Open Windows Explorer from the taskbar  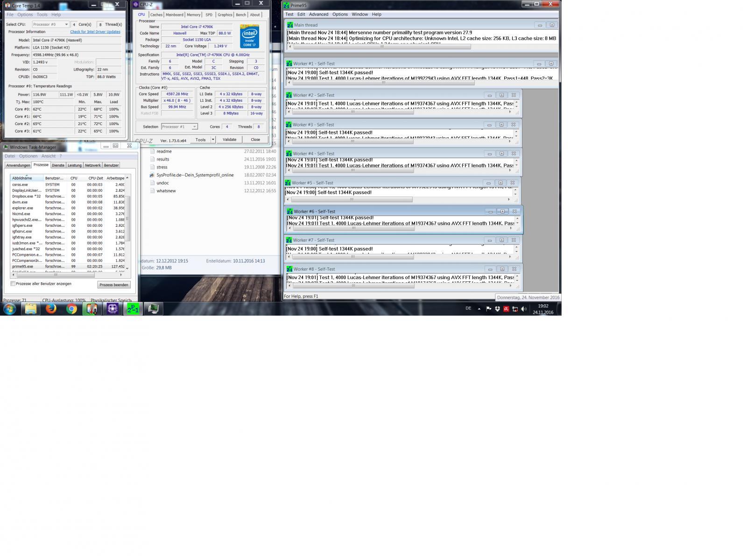[31, 308]
